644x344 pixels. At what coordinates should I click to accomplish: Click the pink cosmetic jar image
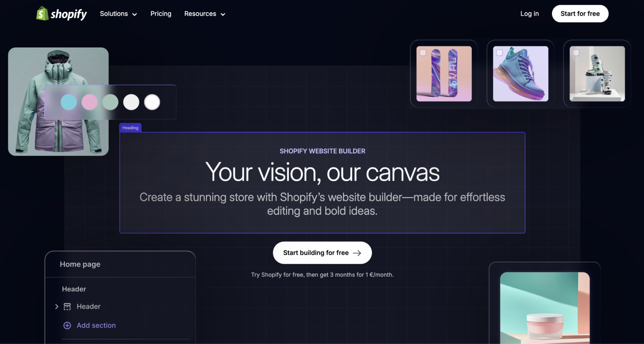point(545,308)
